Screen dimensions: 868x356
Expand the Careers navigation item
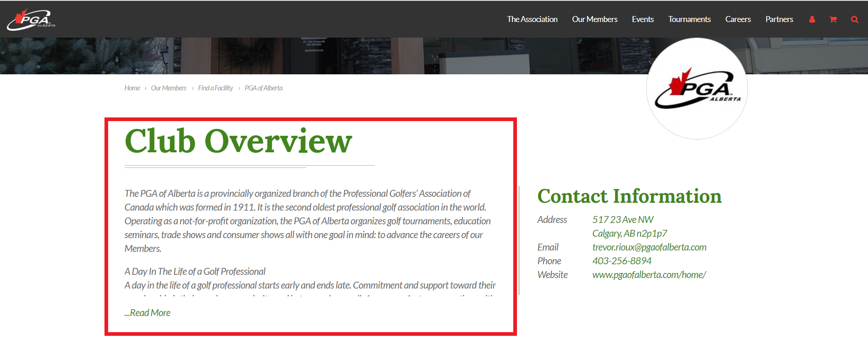tap(738, 19)
